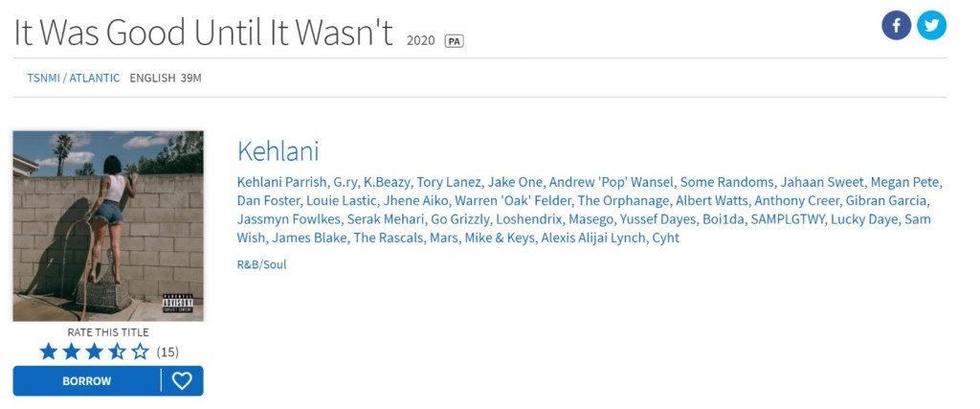Open the Kehlani artist page
Image resolution: width=980 pixels, height=409 pixels.
(x=278, y=151)
